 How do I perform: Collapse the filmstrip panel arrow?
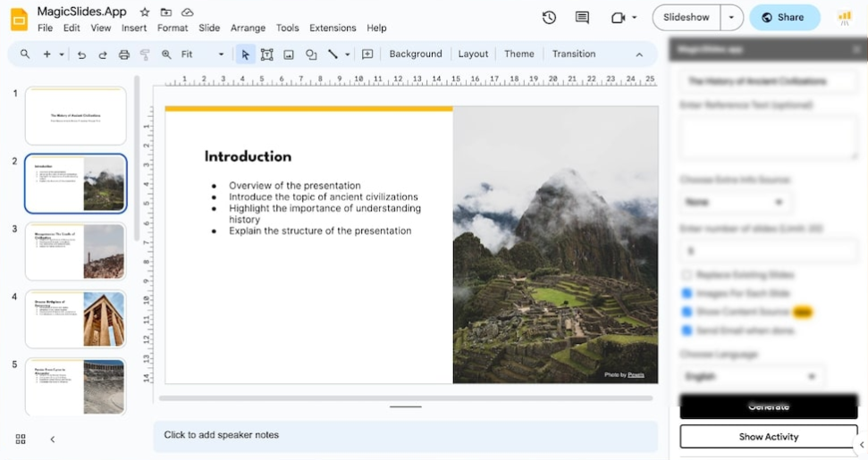click(53, 439)
